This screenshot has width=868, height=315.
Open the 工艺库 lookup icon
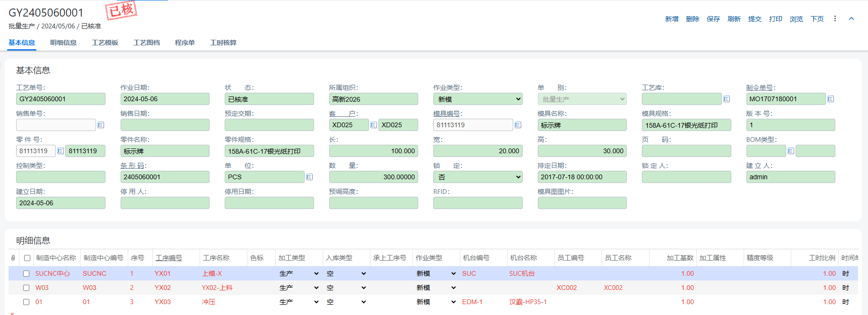727,99
